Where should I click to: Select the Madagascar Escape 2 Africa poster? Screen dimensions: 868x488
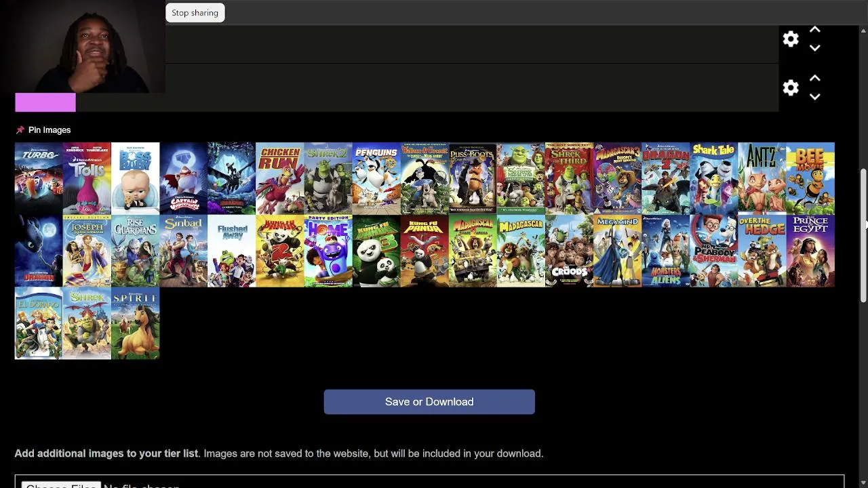(472, 251)
